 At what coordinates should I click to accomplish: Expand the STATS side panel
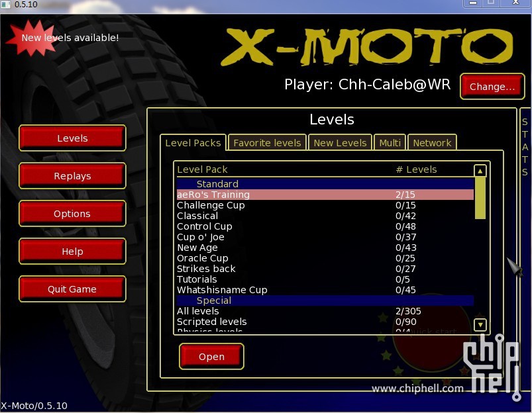(525, 147)
